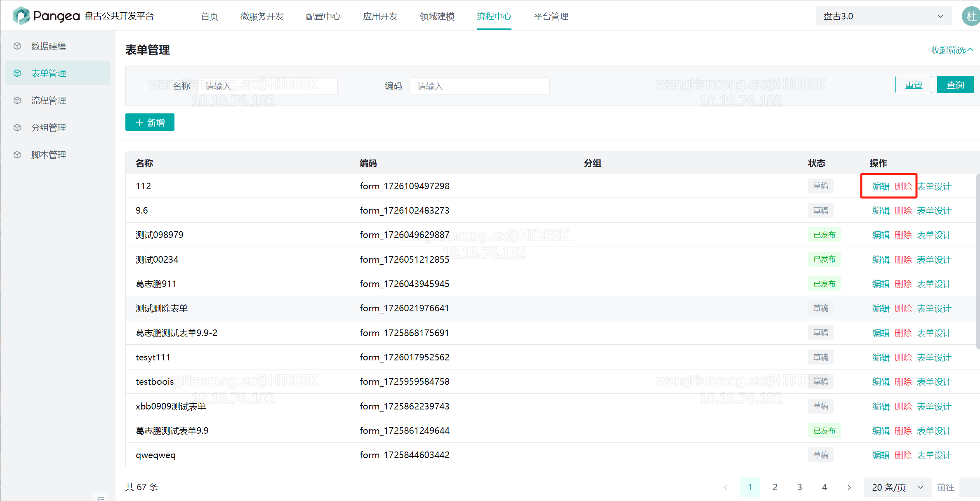The width and height of the screenshot is (980, 501).
Task: Focus the 编码 input field
Action: click(x=479, y=86)
